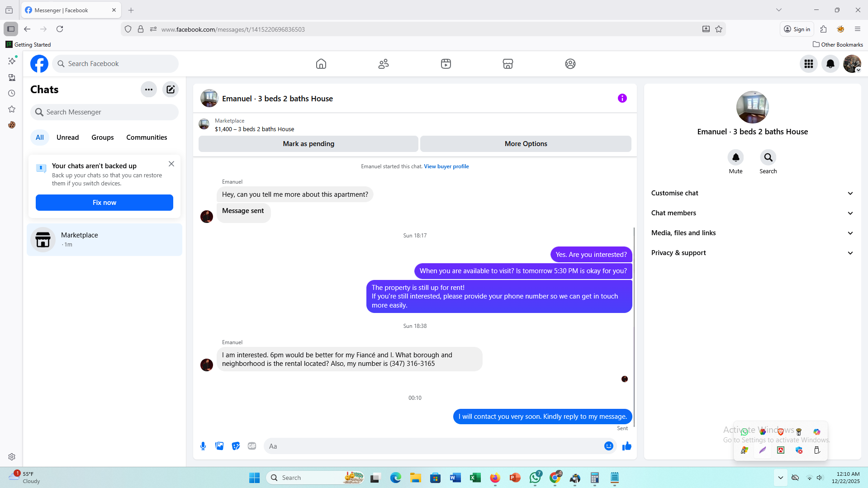This screenshot has height=488, width=868.
Task: Open chat options three-dots button
Action: [149, 90]
